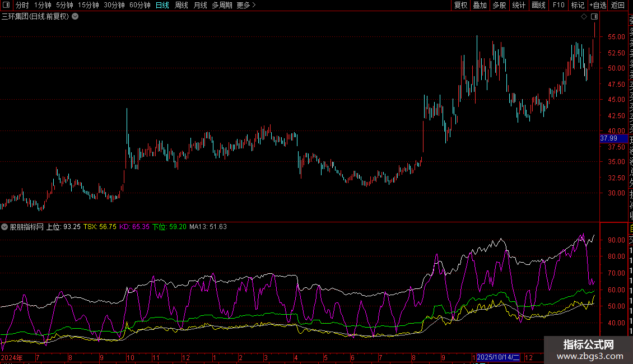Open the 复权 adjustment options
Viewport: 633px width, 364px height.
[460, 5]
